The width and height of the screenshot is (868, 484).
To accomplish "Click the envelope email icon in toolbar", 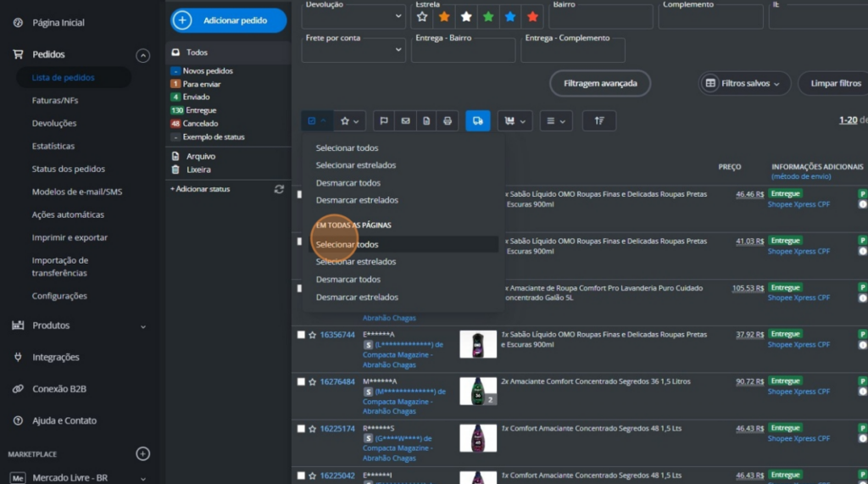I will [405, 121].
